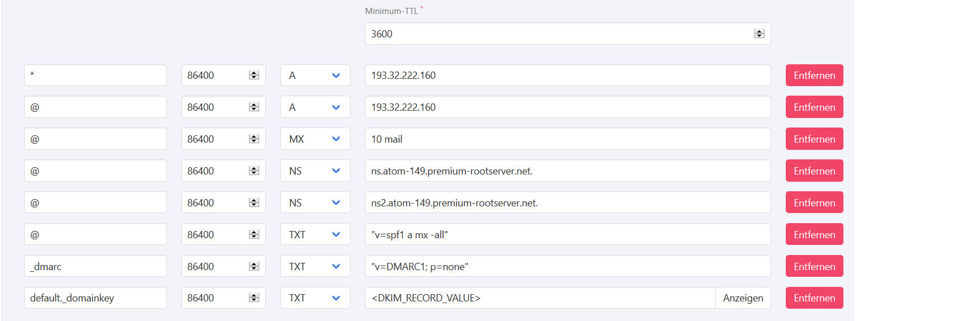
Task: Show DKIM value with Anzeigen button
Action: click(x=743, y=298)
